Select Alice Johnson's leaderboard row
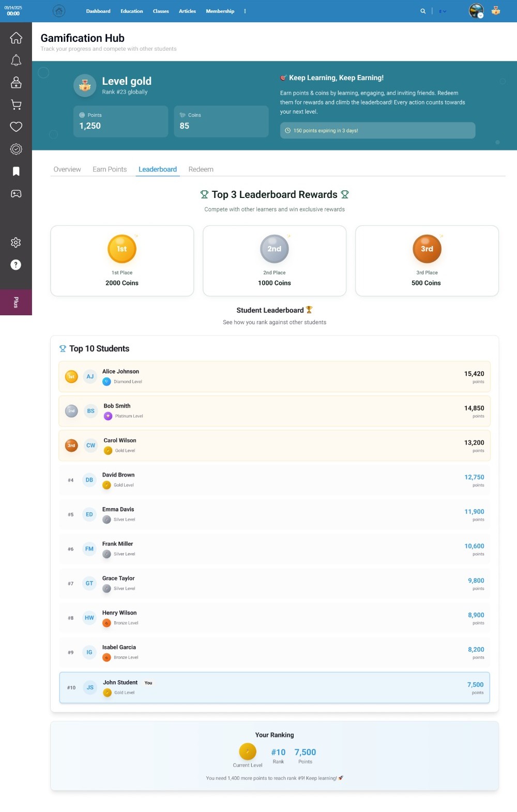 point(274,377)
